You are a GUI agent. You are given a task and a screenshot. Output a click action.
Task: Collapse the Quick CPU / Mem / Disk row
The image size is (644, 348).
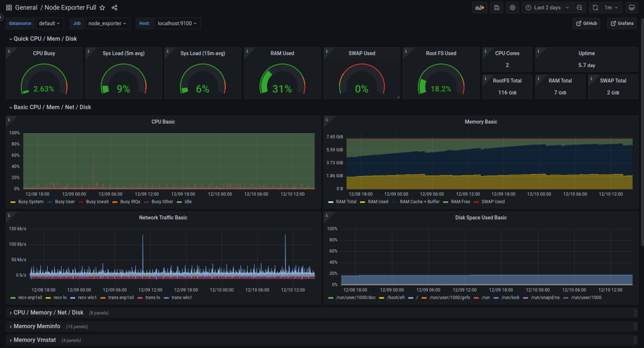point(45,39)
